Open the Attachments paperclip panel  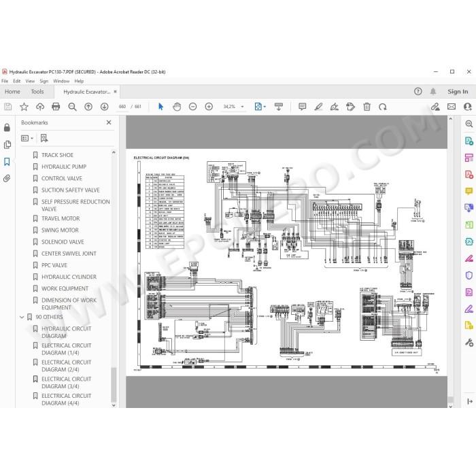pos(7,178)
